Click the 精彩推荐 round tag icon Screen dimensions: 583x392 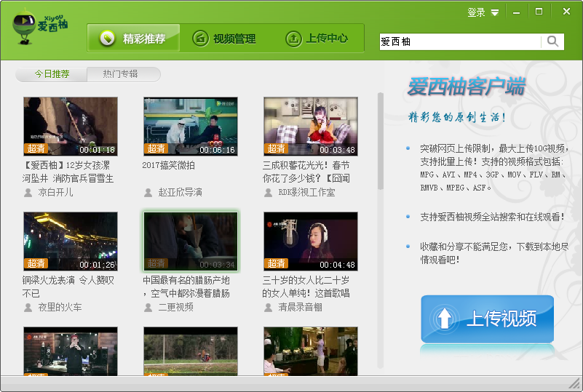(x=108, y=39)
